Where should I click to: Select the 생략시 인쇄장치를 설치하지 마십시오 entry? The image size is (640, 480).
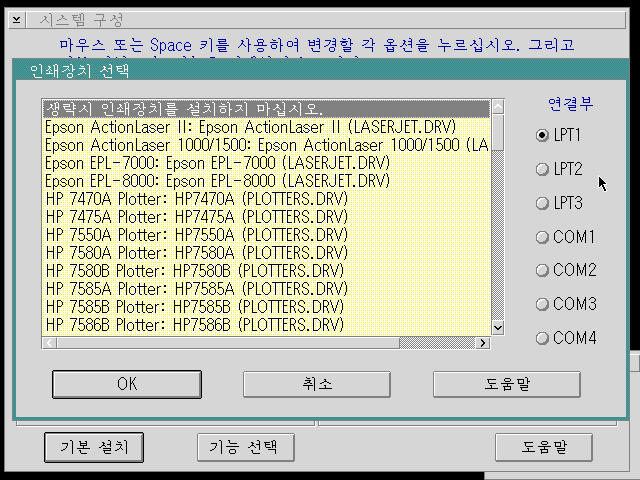click(267, 109)
